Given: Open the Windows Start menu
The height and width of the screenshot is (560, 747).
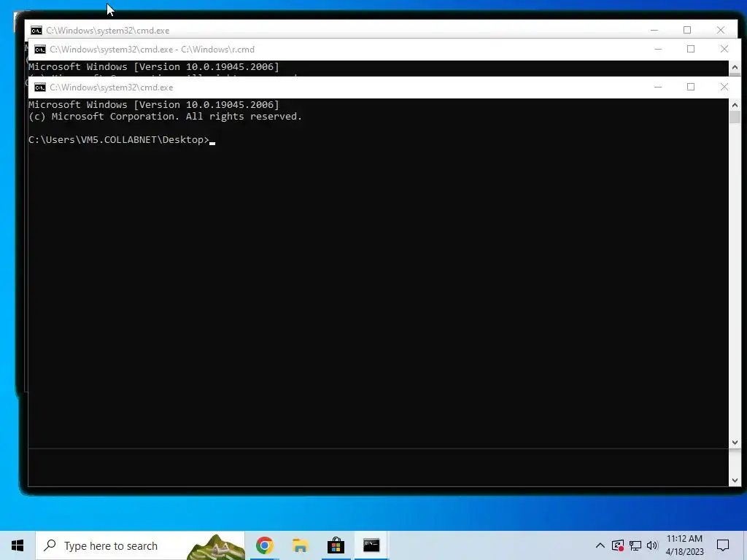Looking at the screenshot, I should (x=18, y=545).
